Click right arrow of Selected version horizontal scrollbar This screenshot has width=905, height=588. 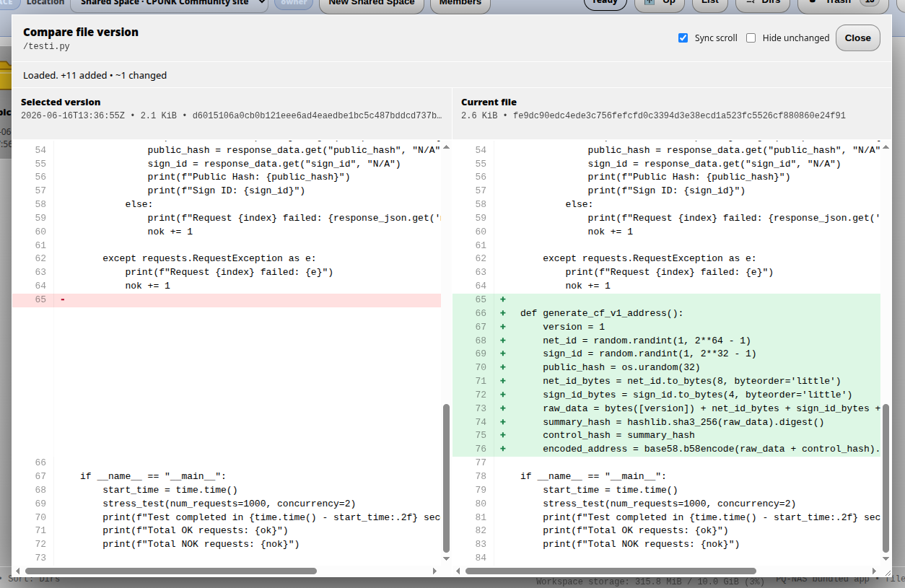tap(436, 571)
